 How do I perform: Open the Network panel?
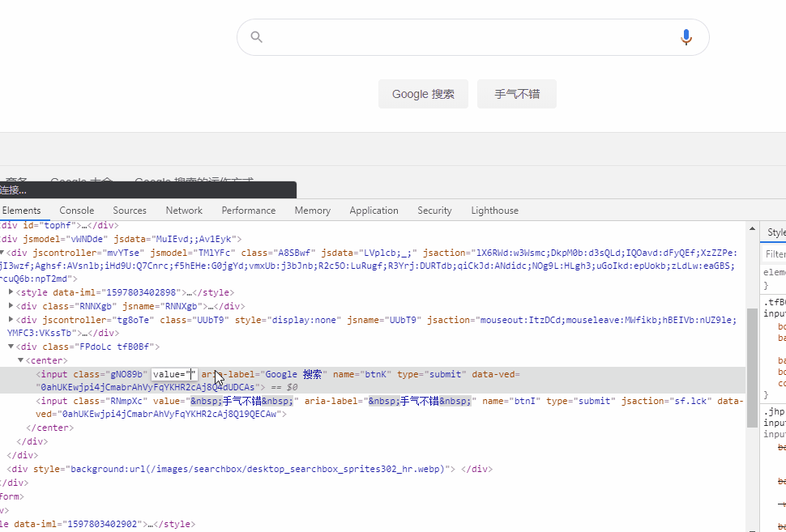click(x=184, y=211)
